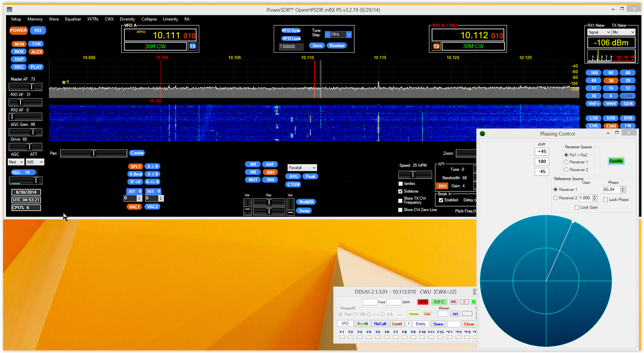Toggle VAC1 audio button
The height and width of the screenshot is (353, 644).
pos(134,207)
